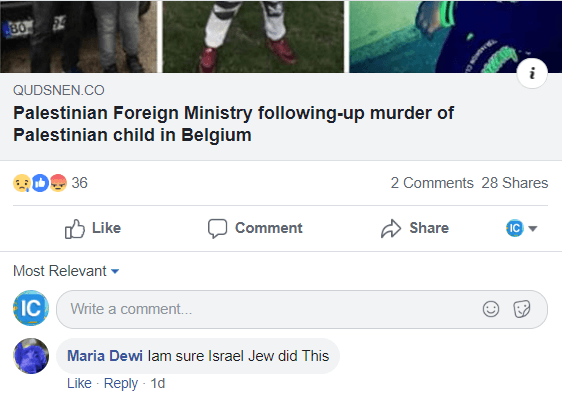
Task: Click the angry reaction emoji icon
Action: (x=58, y=183)
